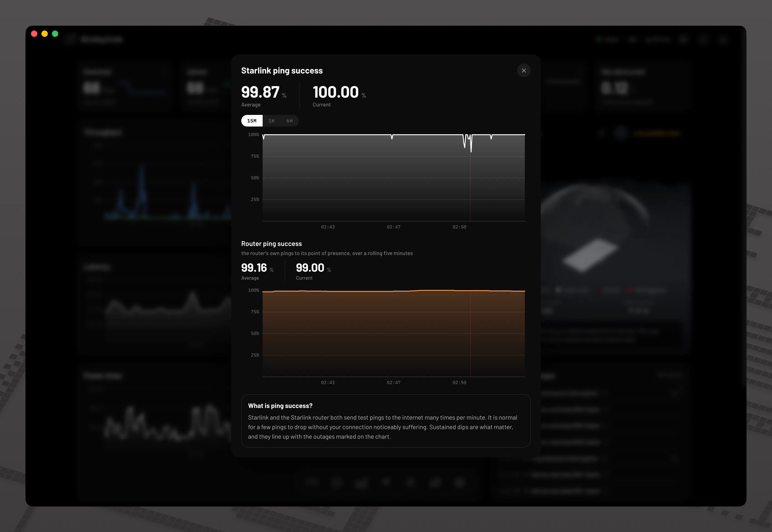Click the explanation paragraph about test pings

click(383, 427)
